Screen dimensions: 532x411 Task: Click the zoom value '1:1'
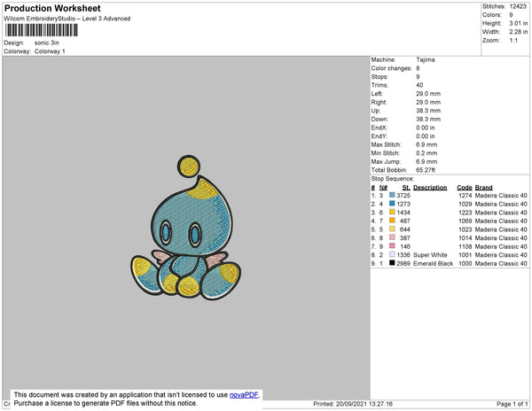click(x=513, y=41)
